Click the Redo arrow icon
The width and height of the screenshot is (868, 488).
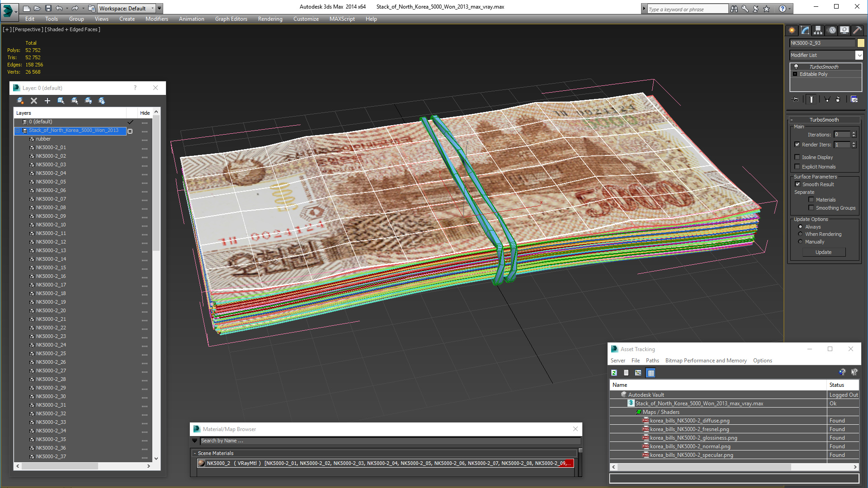point(75,8)
